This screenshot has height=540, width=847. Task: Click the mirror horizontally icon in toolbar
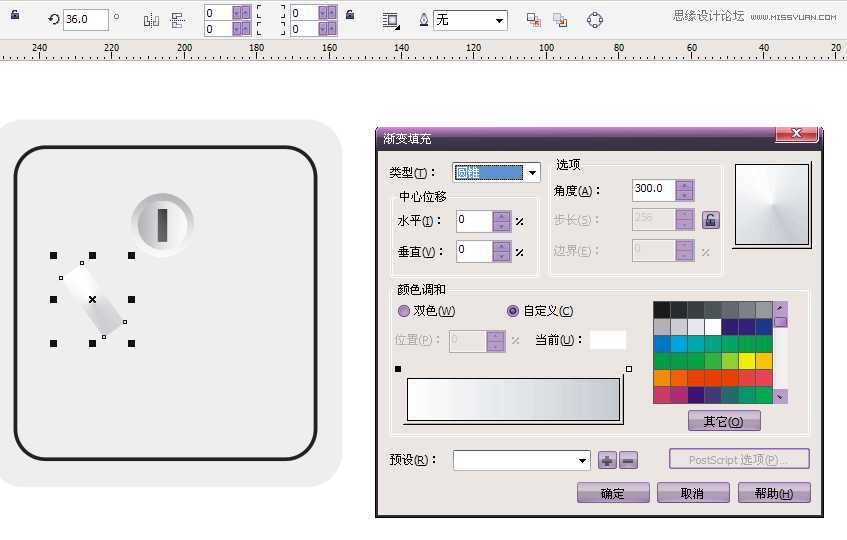[151, 19]
